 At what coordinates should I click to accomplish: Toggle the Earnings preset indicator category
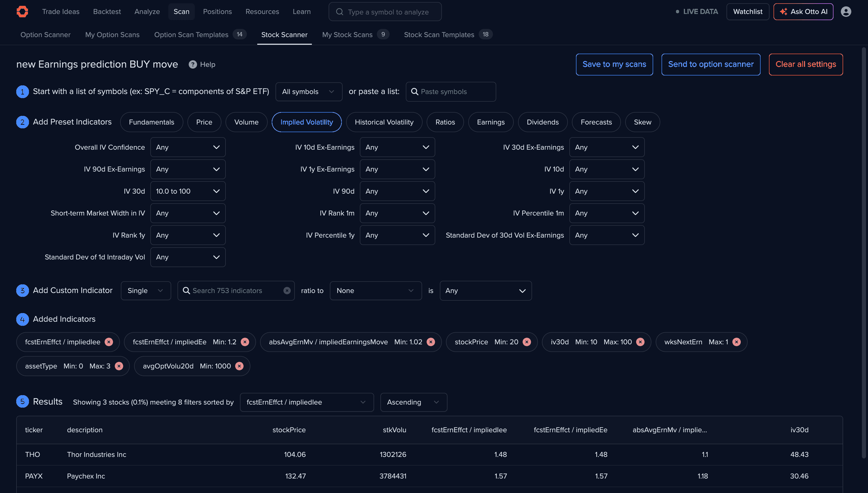(490, 122)
